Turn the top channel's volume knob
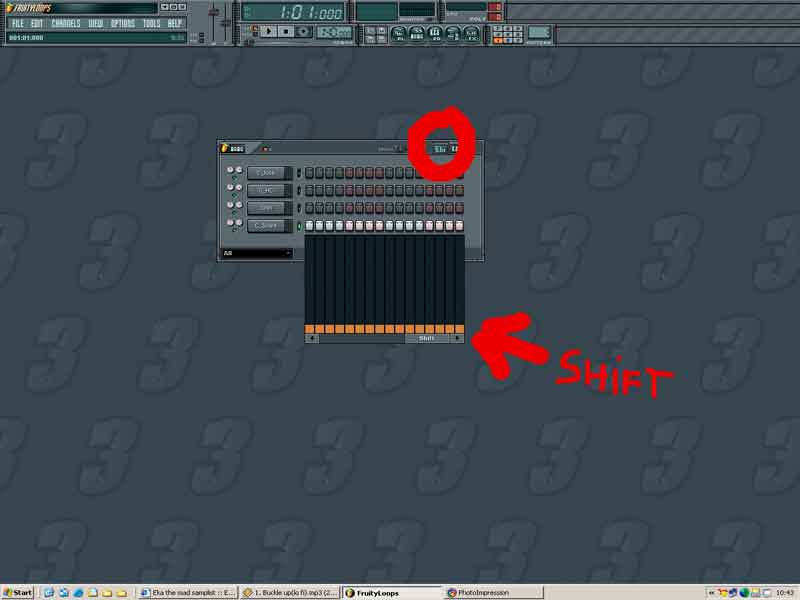The width and height of the screenshot is (800, 600). 239,170
